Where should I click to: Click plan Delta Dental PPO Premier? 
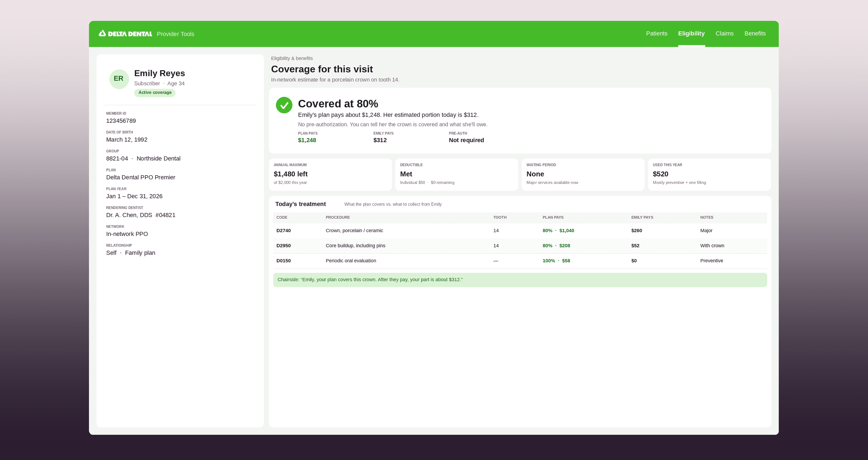(141, 177)
